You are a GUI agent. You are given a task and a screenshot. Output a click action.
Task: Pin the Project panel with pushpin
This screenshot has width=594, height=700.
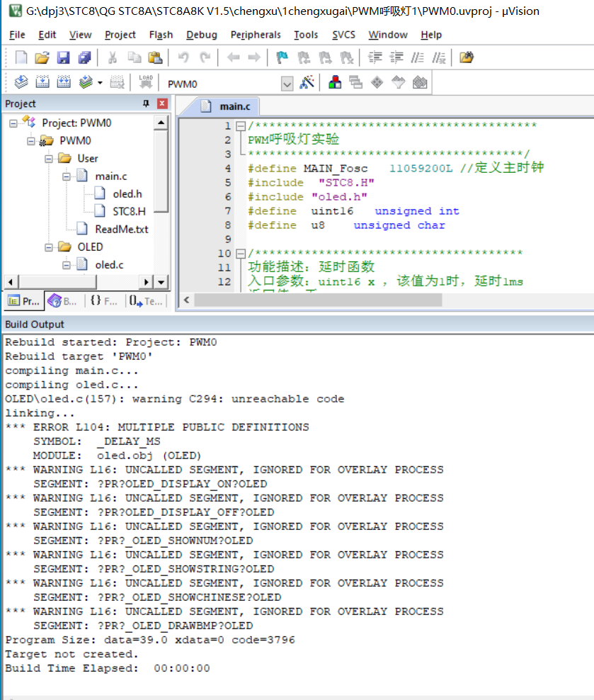tap(146, 103)
